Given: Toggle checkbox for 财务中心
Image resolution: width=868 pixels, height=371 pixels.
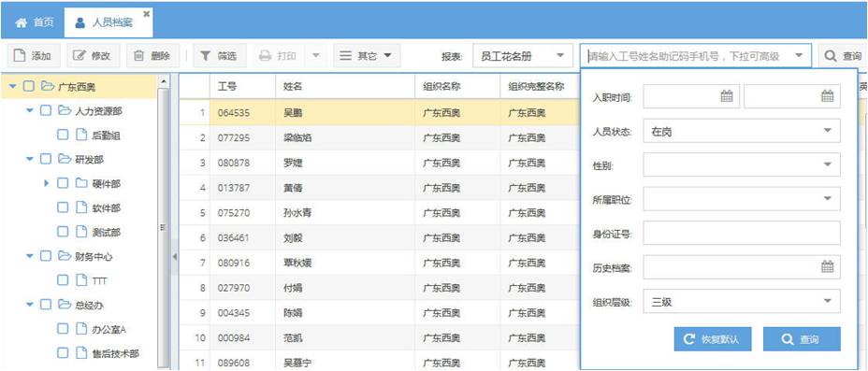Looking at the screenshot, I should pos(46,256).
